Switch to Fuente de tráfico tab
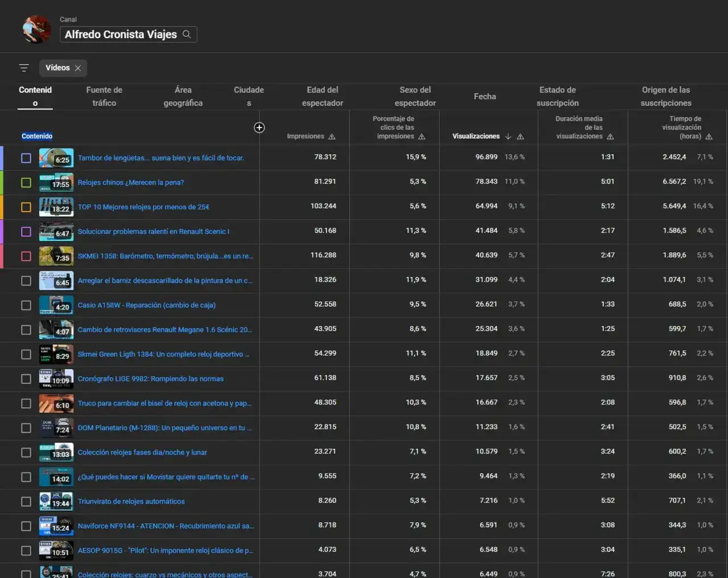Screen dimensions: 728x578 pos(104,96)
